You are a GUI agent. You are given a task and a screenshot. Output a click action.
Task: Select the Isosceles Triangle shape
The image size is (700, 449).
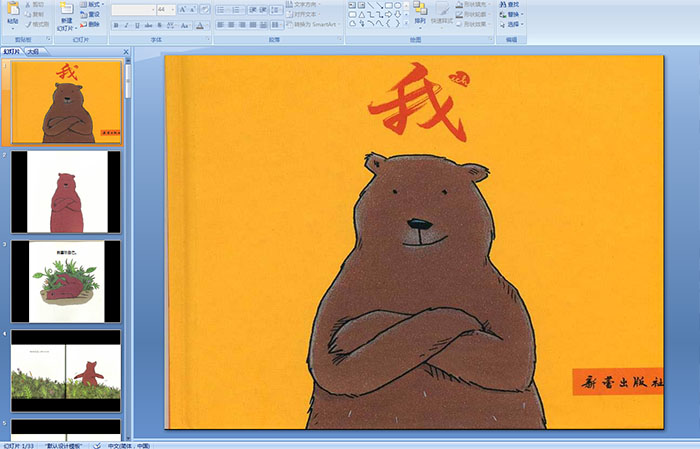click(x=361, y=14)
